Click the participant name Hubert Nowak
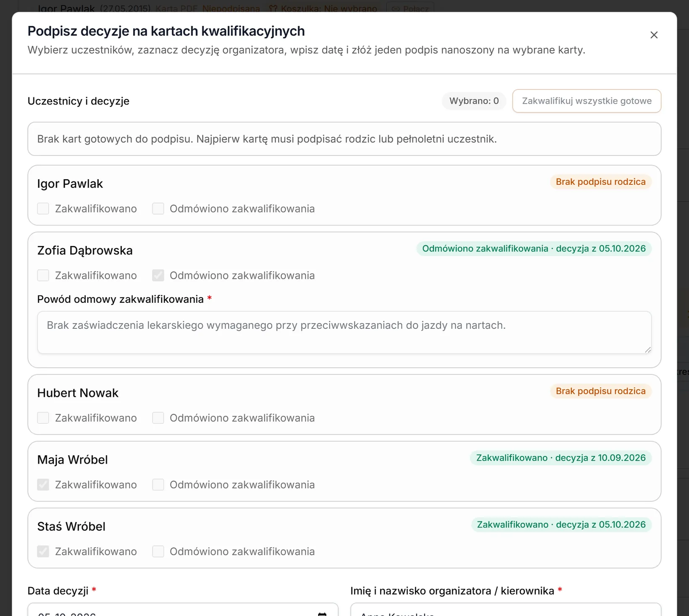The height and width of the screenshot is (616, 689). point(78,393)
